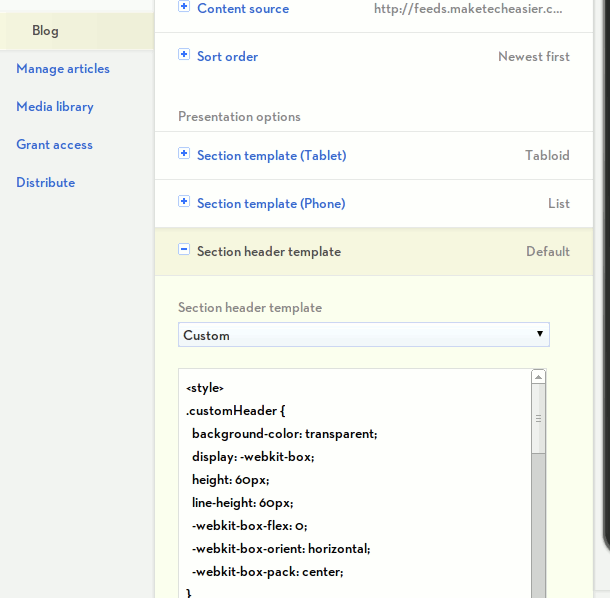
Task: Open the Media library page
Action: 55,107
